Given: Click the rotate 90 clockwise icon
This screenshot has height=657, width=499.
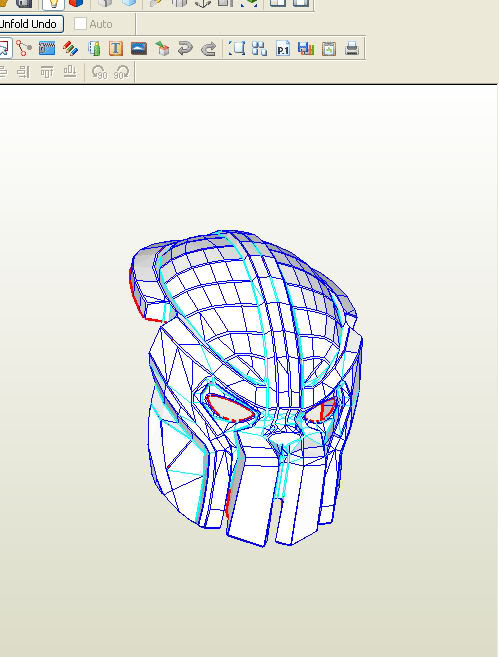Looking at the screenshot, I should pos(122,72).
